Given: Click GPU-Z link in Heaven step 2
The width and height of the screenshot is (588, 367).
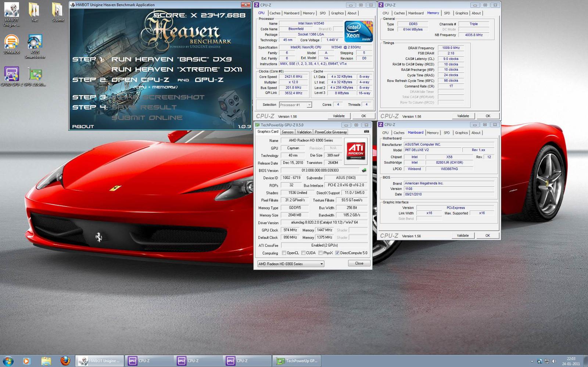Looking at the screenshot, I should pos(209,80).
